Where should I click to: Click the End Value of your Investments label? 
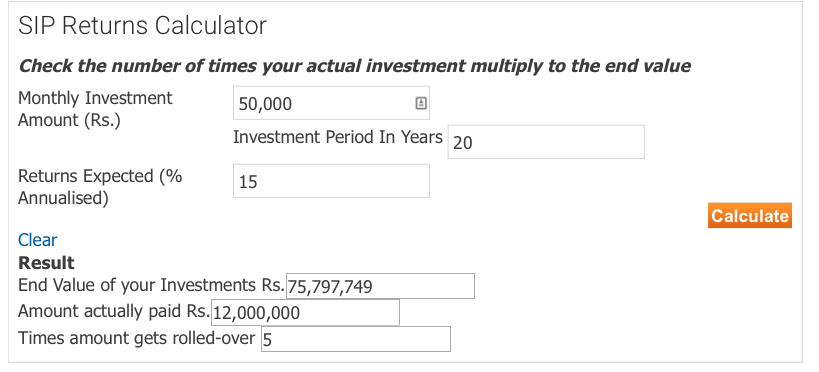pyautogui.click(x=151, y=285)
